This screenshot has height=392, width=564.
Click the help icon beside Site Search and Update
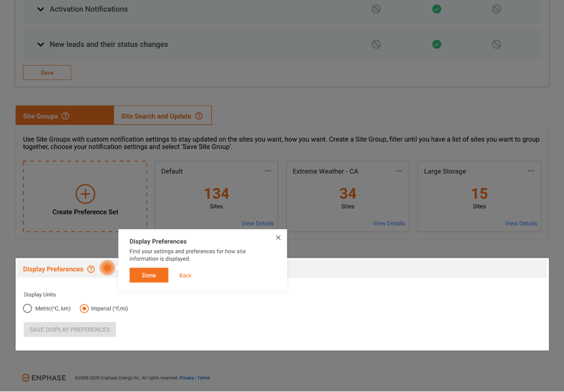pyautogui.click(x=199, y=115)
